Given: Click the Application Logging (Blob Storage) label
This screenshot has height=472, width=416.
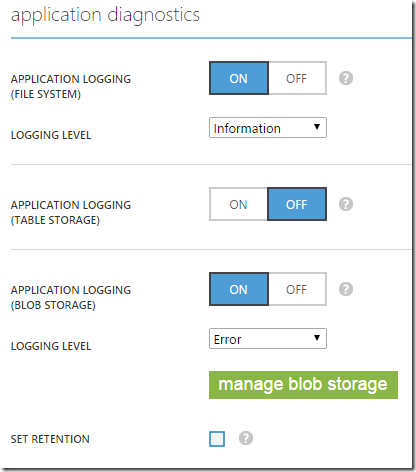Looking at the screenshot, I should (71, 298).
